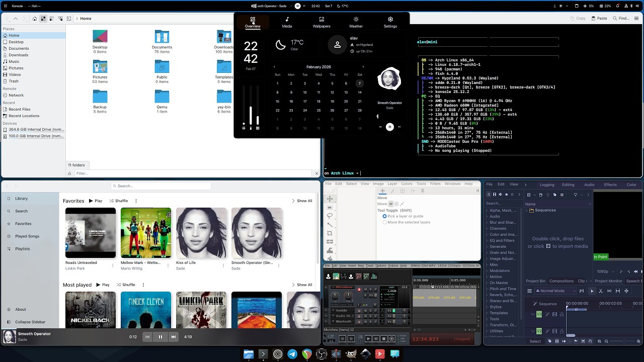
Task: Open the Colors menu in GIMP
Action: [407, 184]
